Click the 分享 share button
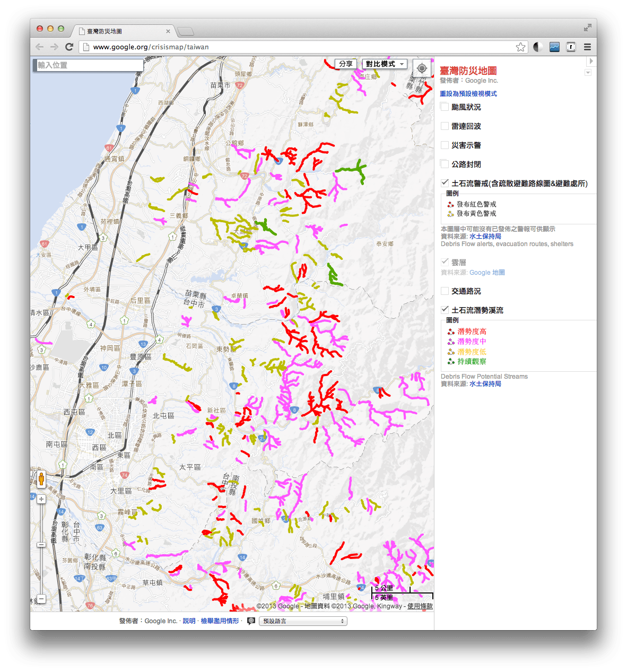 click(x=346, y=64)
